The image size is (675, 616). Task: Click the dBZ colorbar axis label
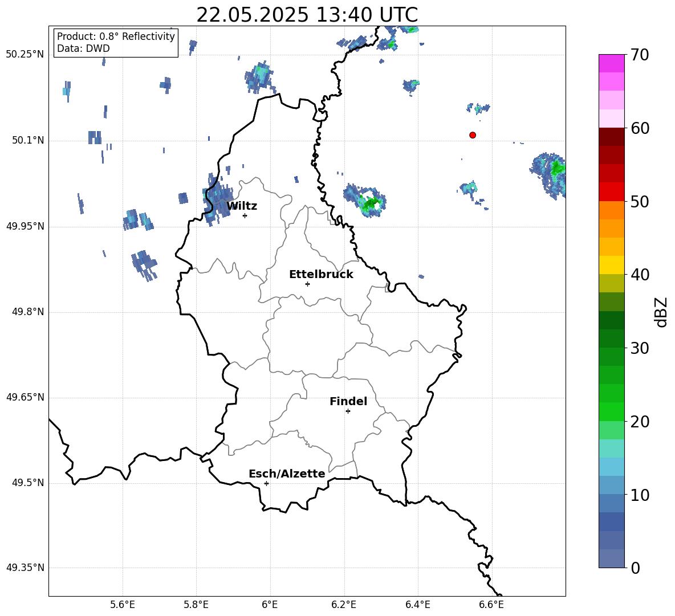(662, 312)
